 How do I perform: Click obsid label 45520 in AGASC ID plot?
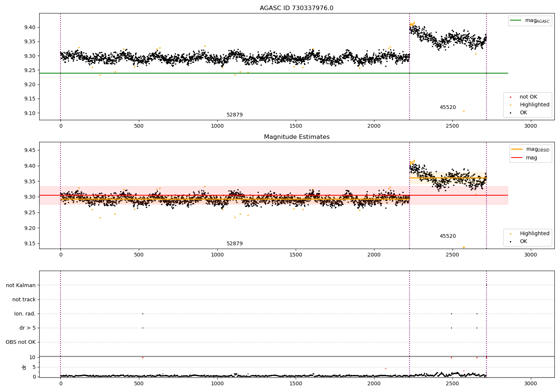448,108
